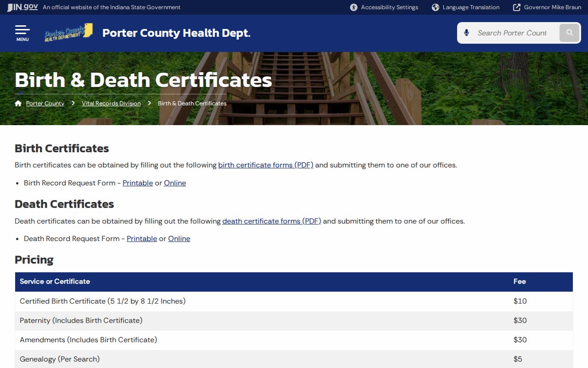Screen dimensions: 588x368
Task: Open Language Translation link text
Action: (471, 7)
